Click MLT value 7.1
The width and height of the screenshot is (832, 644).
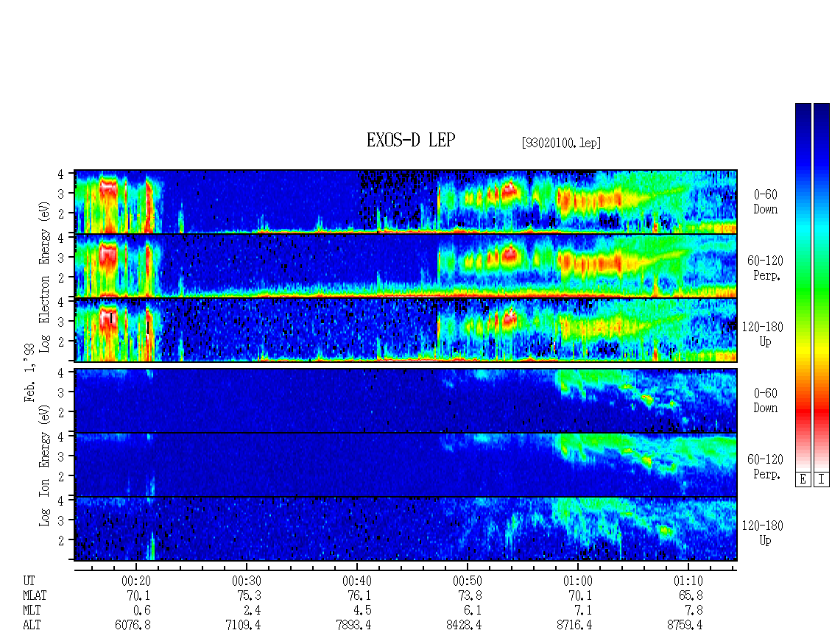584,611
